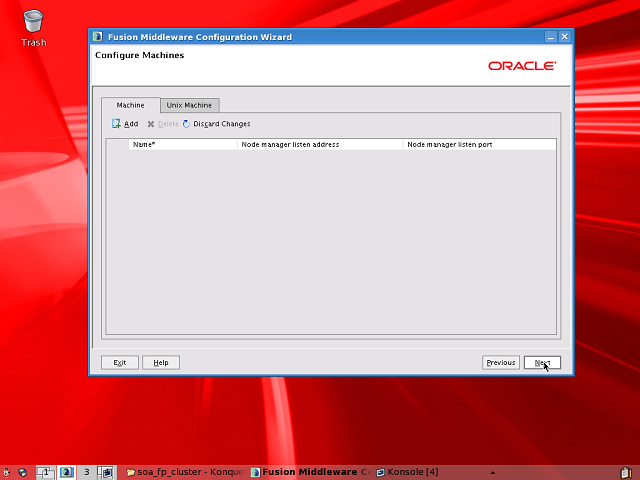Click the Node manager listen port header

(480, 144)
